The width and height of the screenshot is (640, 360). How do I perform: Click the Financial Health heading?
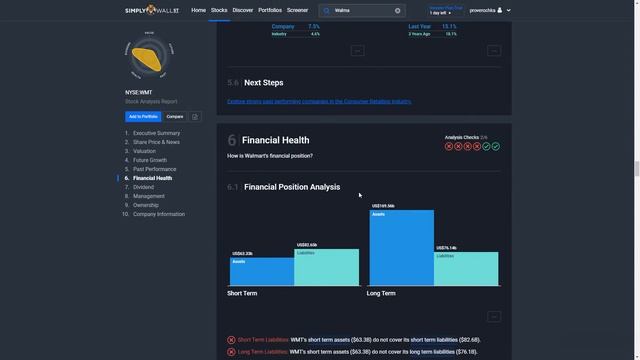click(x=276, y=140)
